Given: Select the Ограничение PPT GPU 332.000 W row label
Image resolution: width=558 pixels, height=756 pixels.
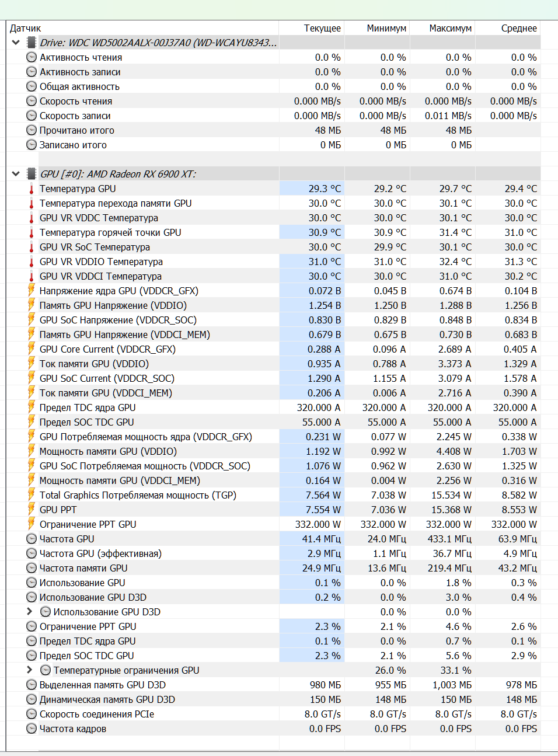Looking at the screenshot, I should pyautogui.click(x=88, y=524).
